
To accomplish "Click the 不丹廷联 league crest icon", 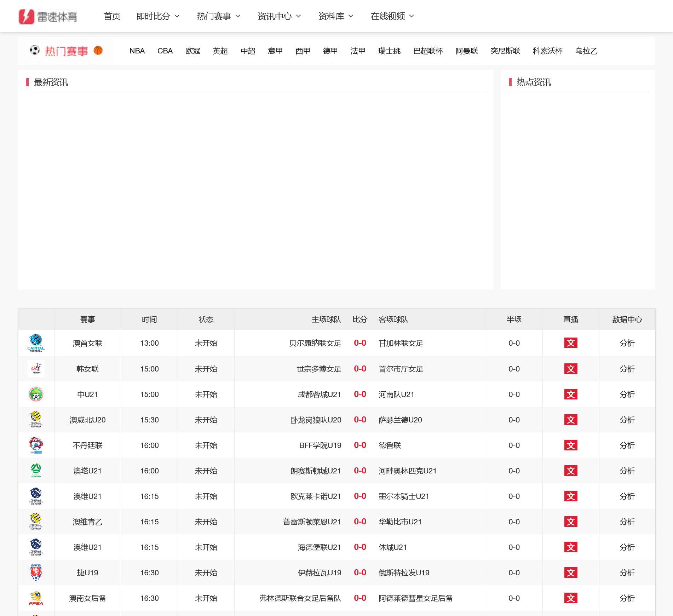I will [x=36, y=445].
